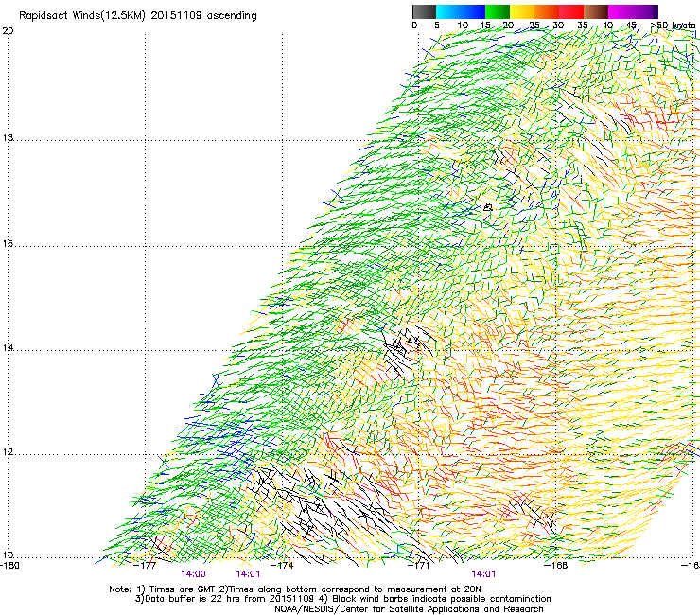
Task: Click the yellow 20–25 knots legend swatch
Action: pyautogui.click(x=522, y=11)
